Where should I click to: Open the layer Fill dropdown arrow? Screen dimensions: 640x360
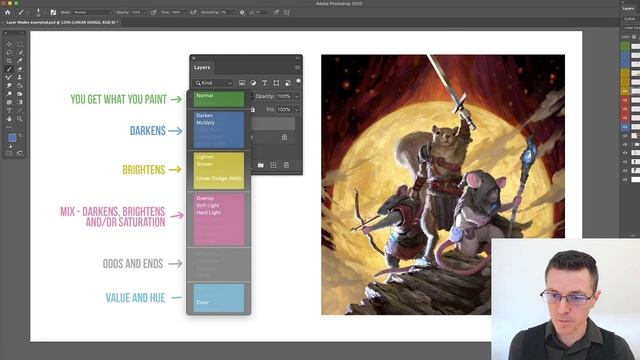pyautogui.click(x=297, y=109)
